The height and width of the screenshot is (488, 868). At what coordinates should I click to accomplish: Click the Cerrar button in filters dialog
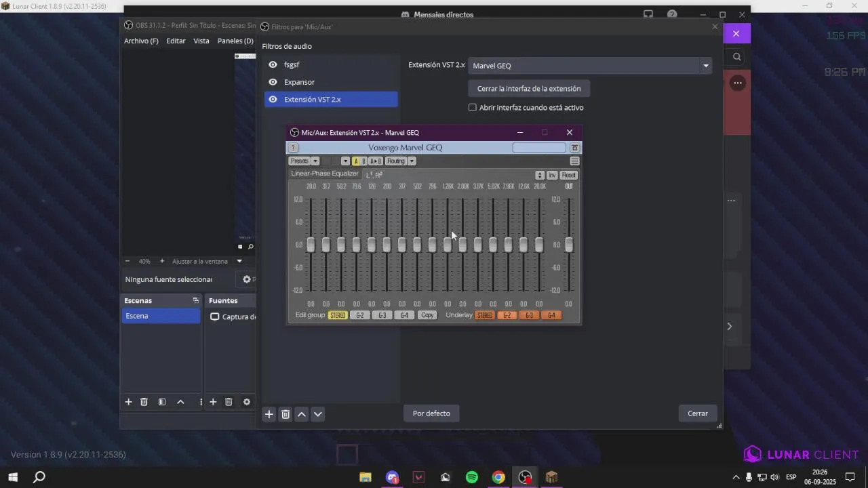click(698, 413)
